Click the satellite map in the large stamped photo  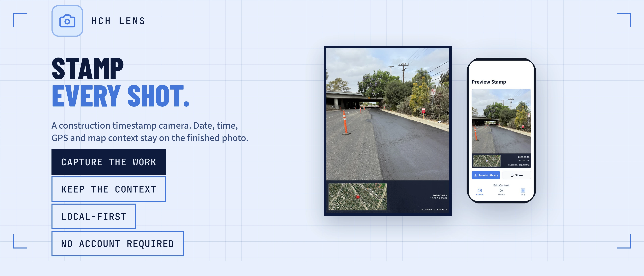coord(358,197)
